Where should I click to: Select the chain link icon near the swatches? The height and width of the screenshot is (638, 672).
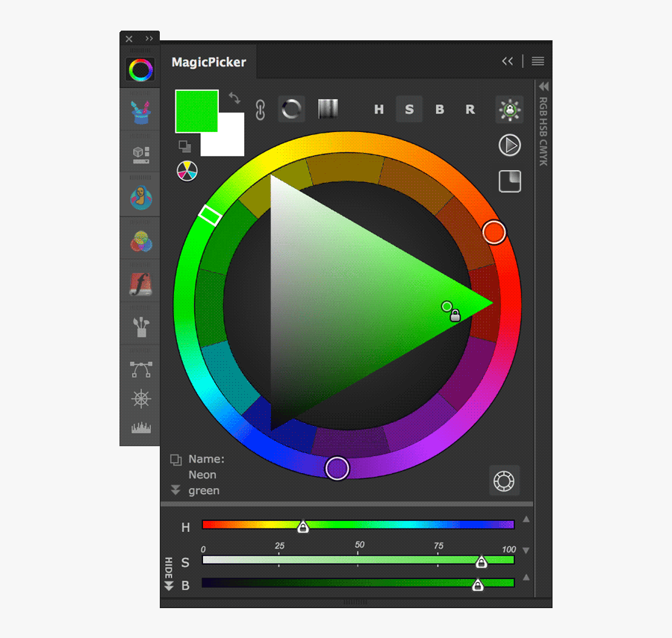point(259,109)
